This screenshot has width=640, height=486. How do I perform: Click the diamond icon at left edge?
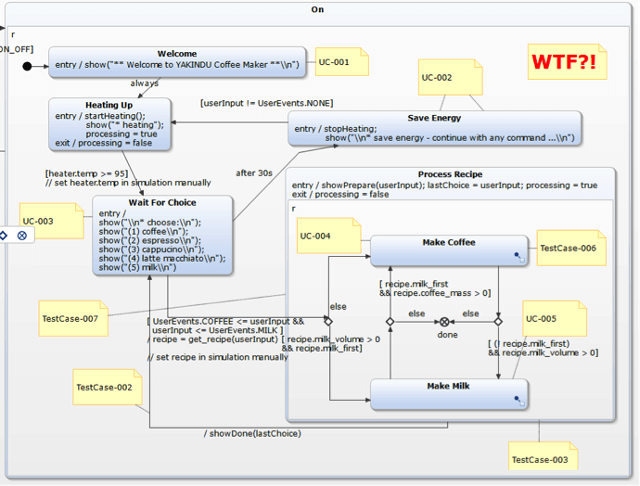click(4, 235)
